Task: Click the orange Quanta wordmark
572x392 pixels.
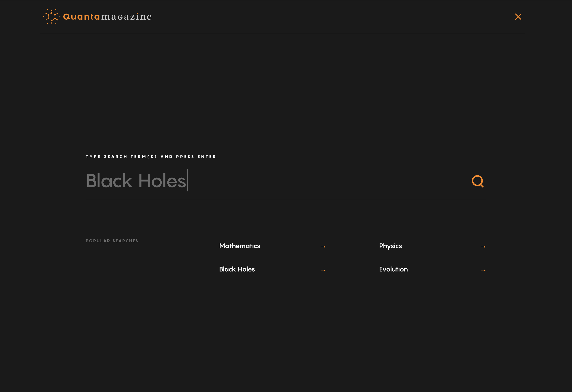Action: coord(82,17)
